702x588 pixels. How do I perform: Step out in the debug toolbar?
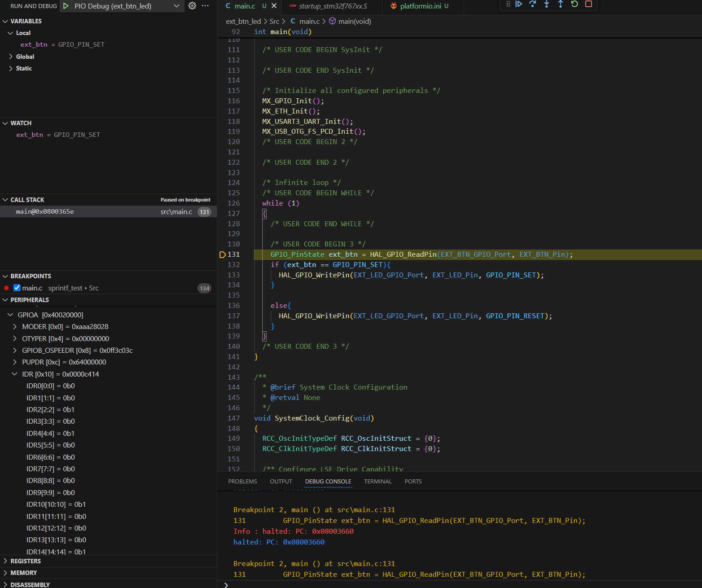tap(560, 4)
